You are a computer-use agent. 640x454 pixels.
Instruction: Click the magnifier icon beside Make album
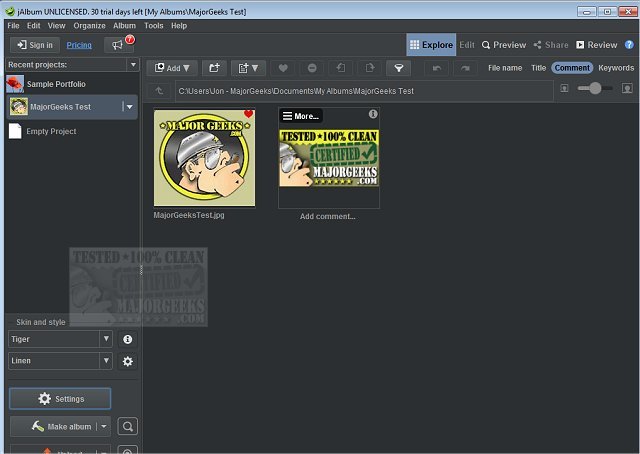(127, 427)
